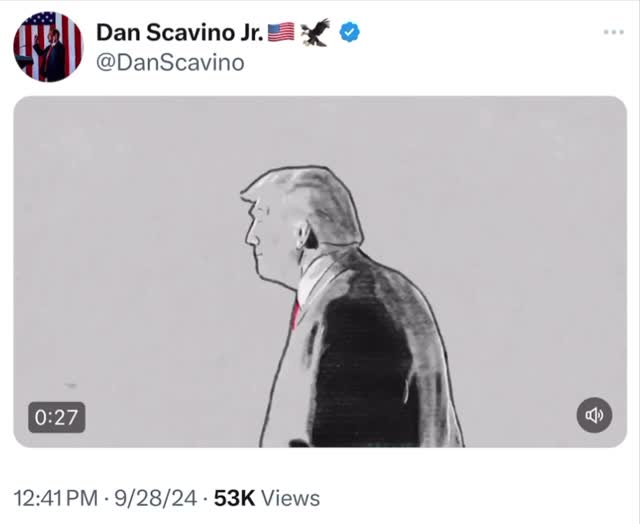The image size is (640, 524).
Task: Click the 53K view count number
Action: click(x=236, y=497)
